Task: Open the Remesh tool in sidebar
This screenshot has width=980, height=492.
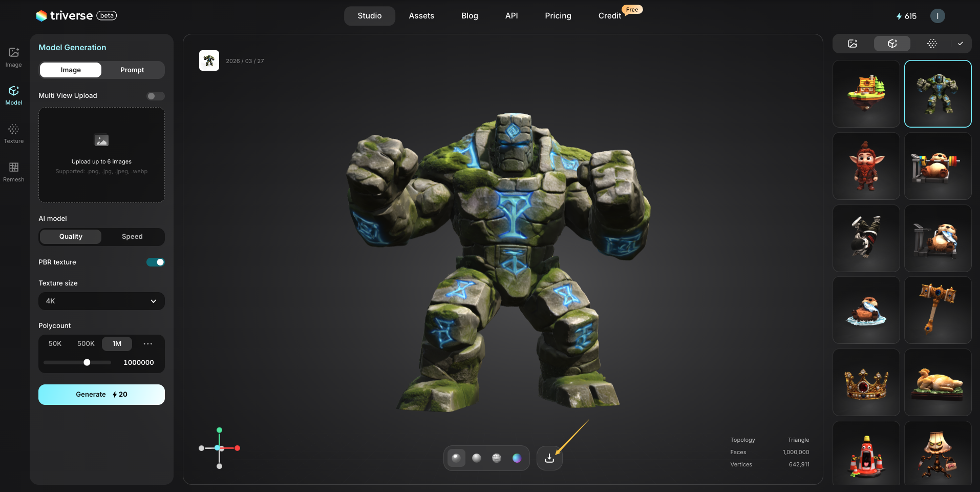Action: (14, 172)
